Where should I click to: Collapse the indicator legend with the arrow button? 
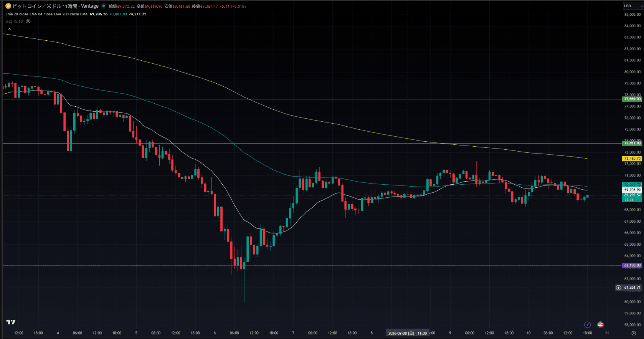10,29
